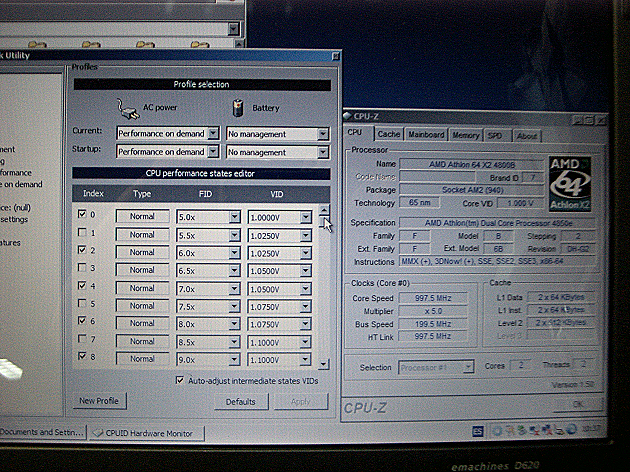630x472 pixels.
Task: Toggle the checkbox for state index 0
Action: click(82, 214)
